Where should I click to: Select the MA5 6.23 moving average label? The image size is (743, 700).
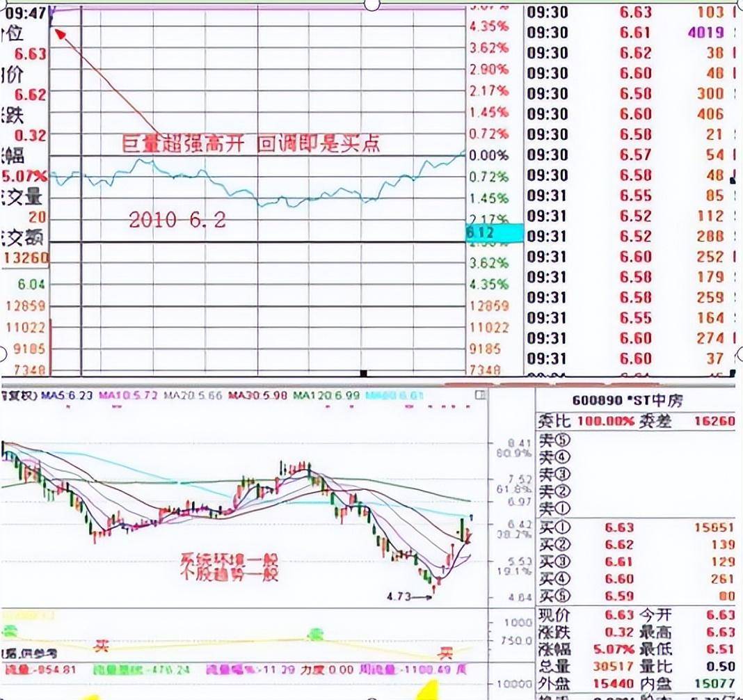point(67,395)
